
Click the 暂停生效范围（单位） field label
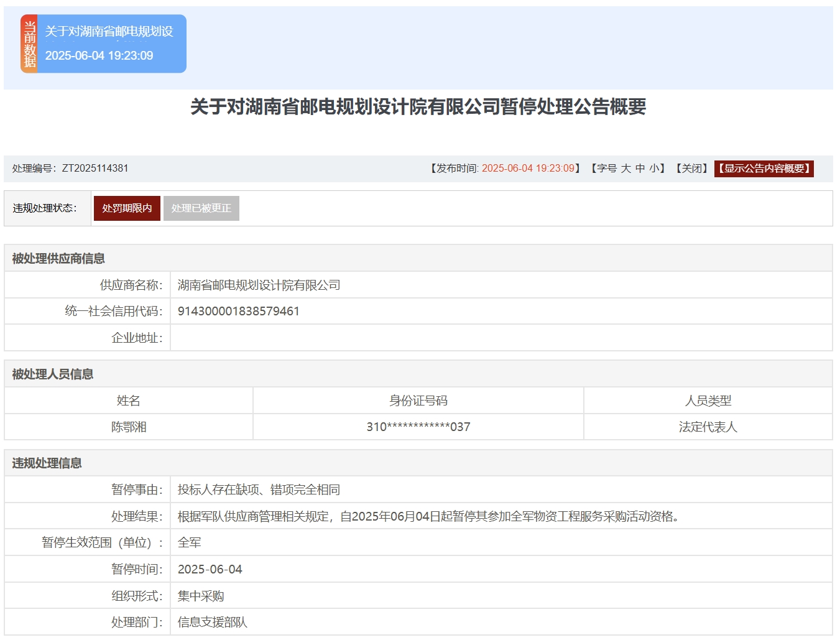[103, 543]
